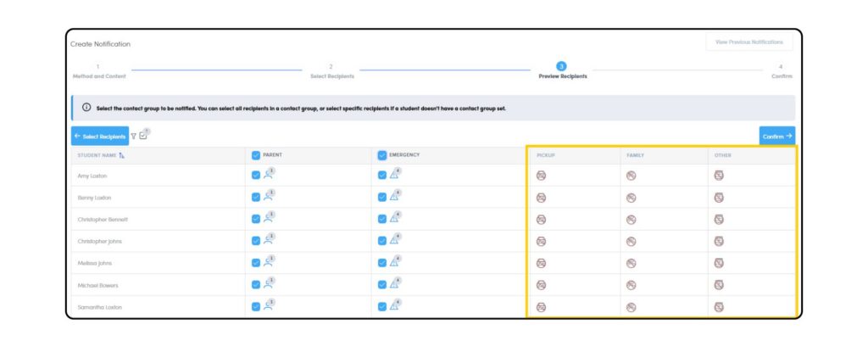Click Melissa Johns's unavailable Other icon
The width and height of the screenshot is (868, 352).
719,263
